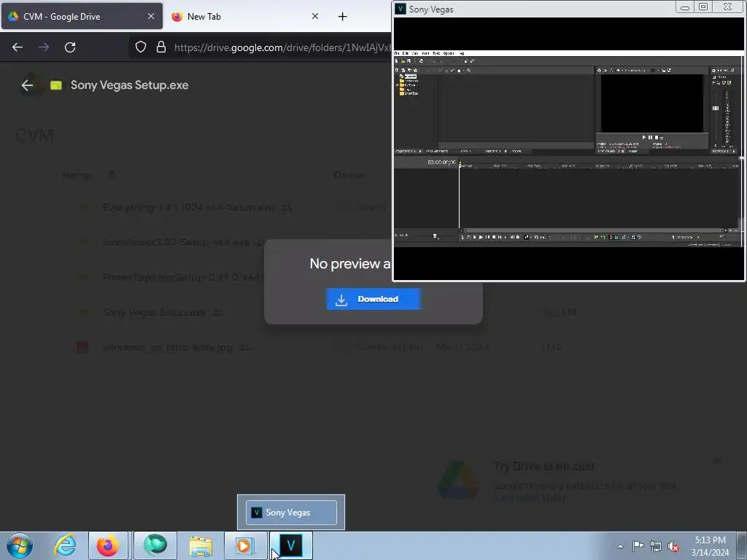747x560 pixels.
Task: Select the dimmed Sony Vegas Setup.exe list row
Action: 155,312
